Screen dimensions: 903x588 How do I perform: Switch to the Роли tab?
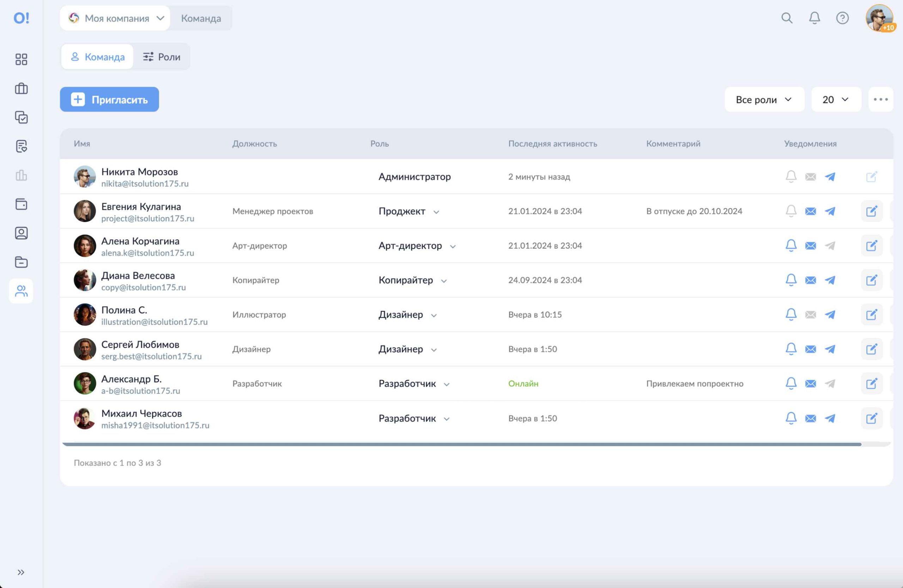tap(162, 57)
